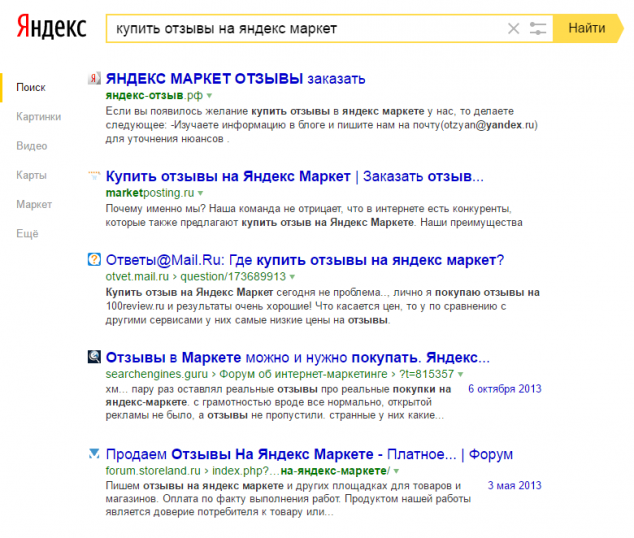Click Ответы@Mail.Ru question mark favicon
The height and width of the screenshot is (538, 634).
click(x=94, y=259)
